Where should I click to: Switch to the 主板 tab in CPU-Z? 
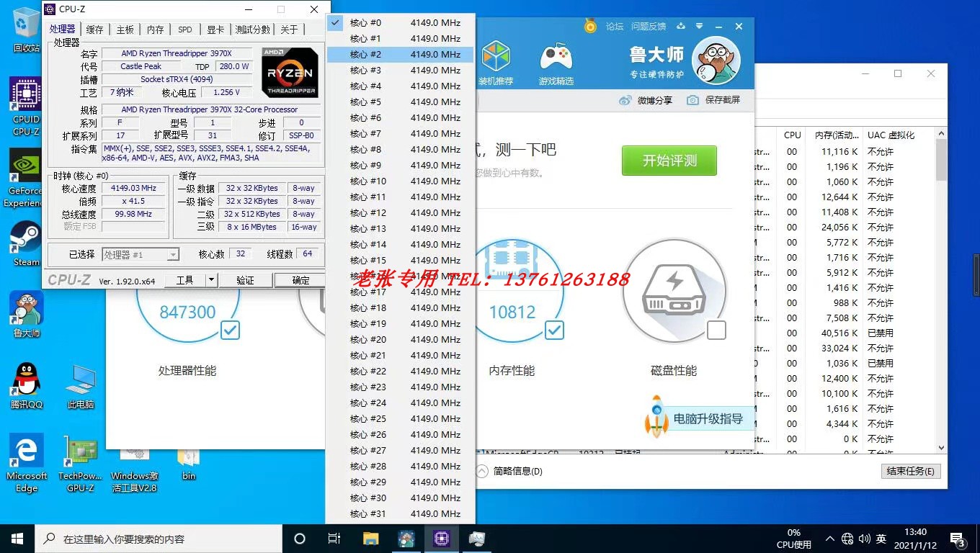coord(125,30)
